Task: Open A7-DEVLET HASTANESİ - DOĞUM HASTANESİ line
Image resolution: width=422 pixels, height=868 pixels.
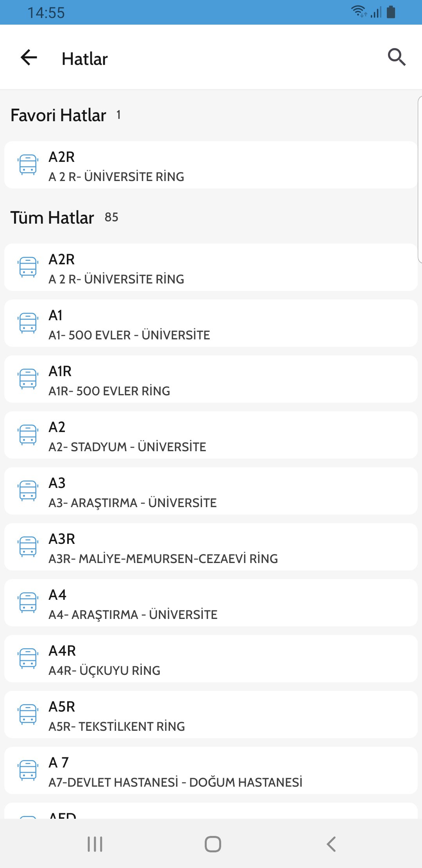Action: [x=211, y=771]
